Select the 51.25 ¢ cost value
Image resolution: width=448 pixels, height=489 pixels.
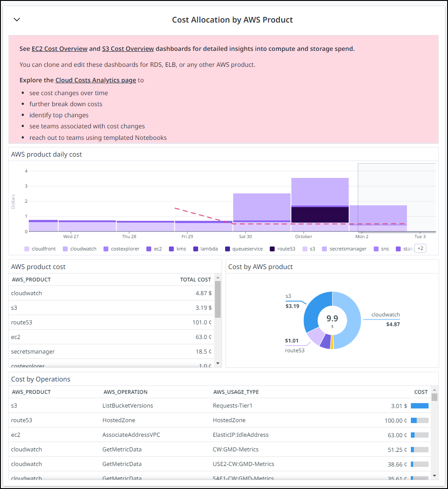pos(397,450)
